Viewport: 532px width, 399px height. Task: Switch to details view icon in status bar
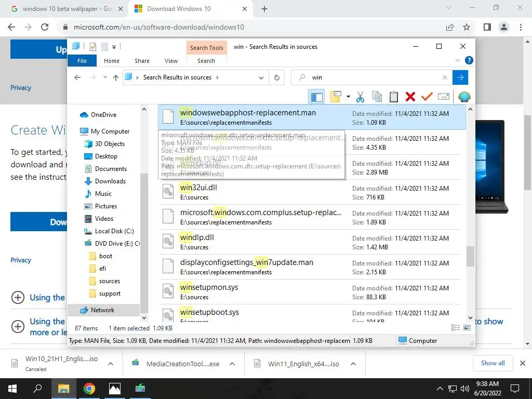tap(455, 328)
